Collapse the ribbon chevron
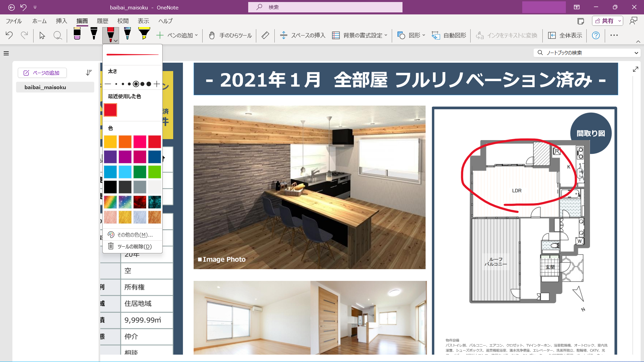Viewport: 644px width, 362px height. (638, 42)
